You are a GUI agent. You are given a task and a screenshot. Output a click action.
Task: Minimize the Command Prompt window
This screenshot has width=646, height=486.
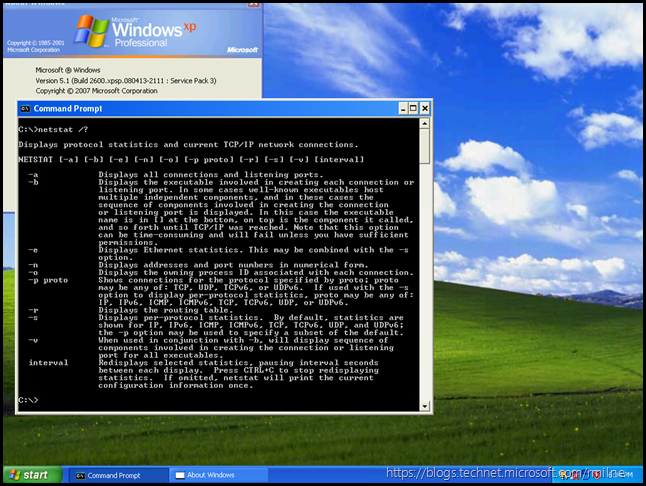(403, 109)
